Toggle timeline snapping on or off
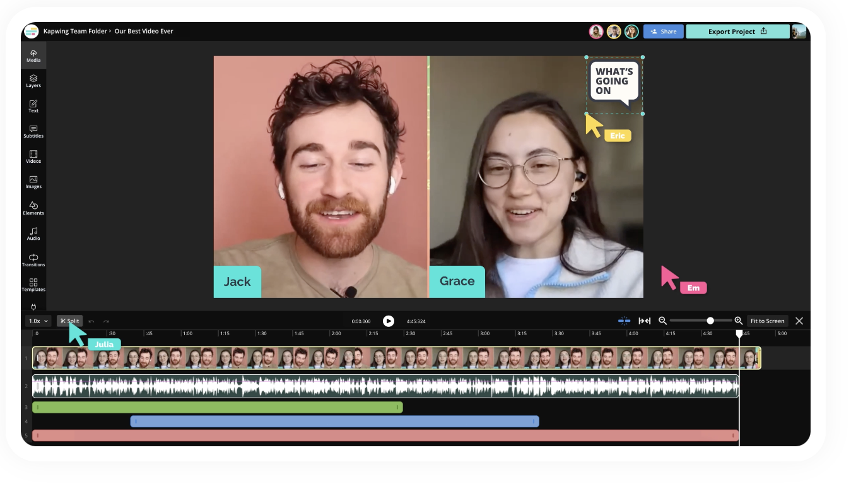Image resolution: width=868 pixels, height=498 pixels. click(624, 321)
